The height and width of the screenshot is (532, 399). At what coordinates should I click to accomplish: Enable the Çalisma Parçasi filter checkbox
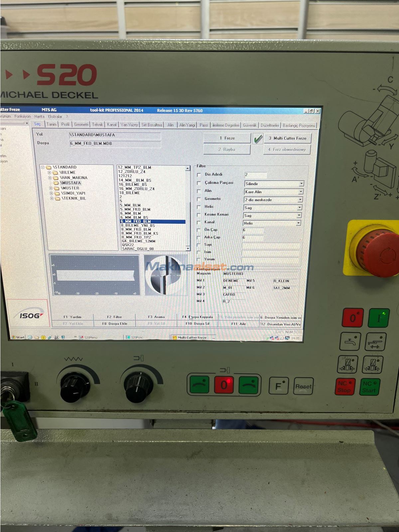pyautogui.click(x=199, y=183)
